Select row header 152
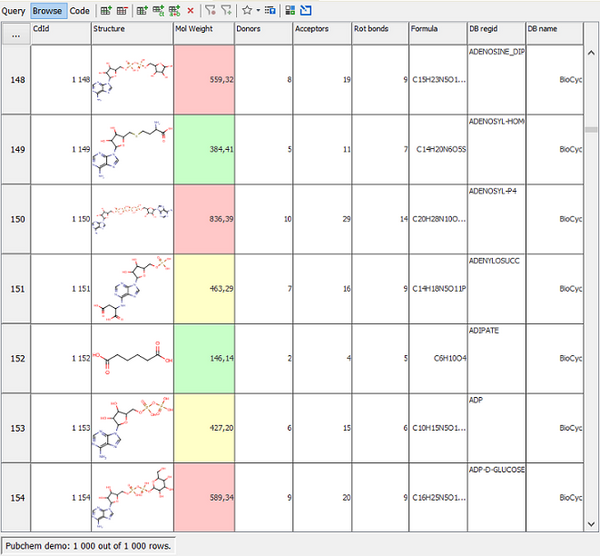Screen dimensions: 600x556 15,359
